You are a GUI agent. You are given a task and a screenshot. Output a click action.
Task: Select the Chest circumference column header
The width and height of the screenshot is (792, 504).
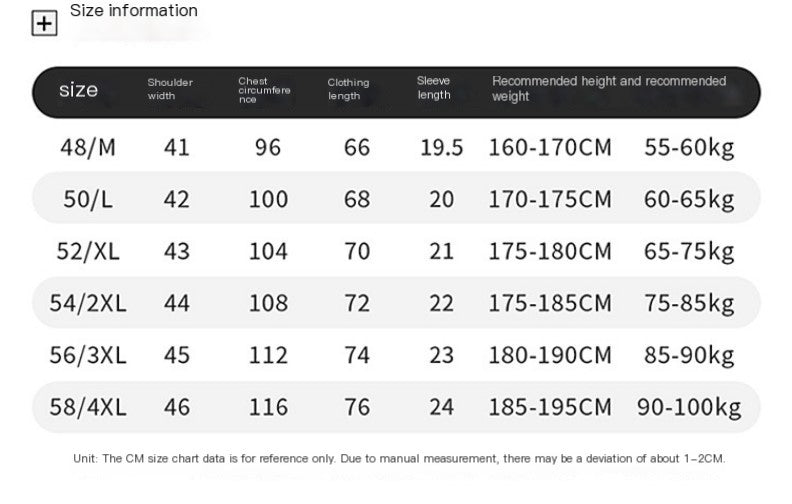coord(263,90)
